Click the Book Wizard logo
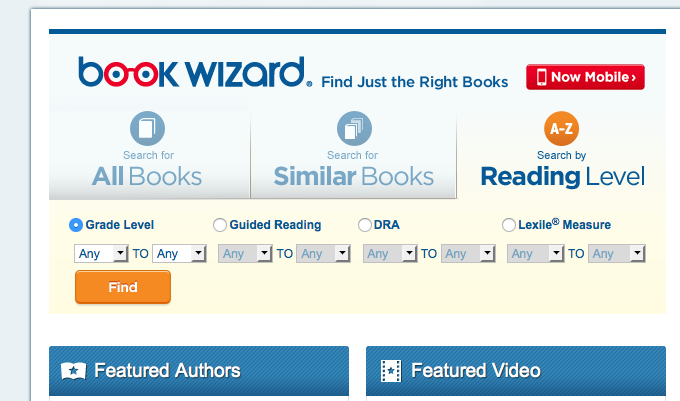This screenshot has width=680, height=401. click(195, 72)
